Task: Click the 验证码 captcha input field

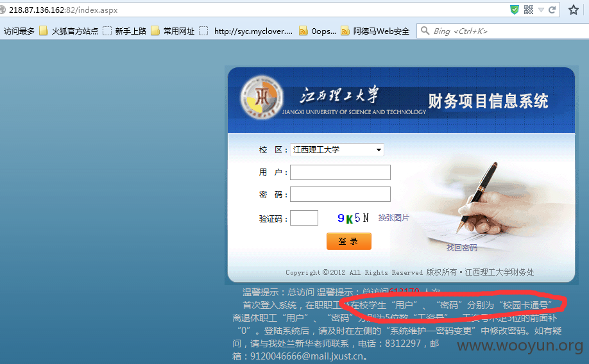Action: [x=304, y=218]
